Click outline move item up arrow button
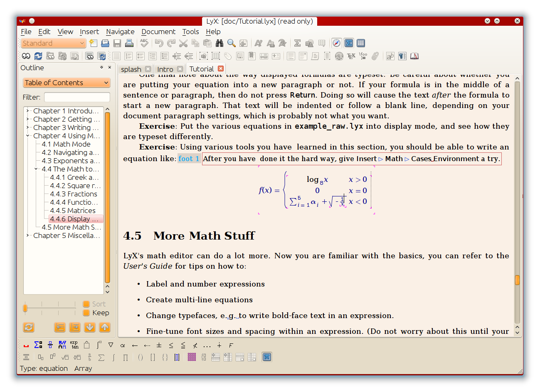This screenshot has width=540, height=392. click(105, 327)
